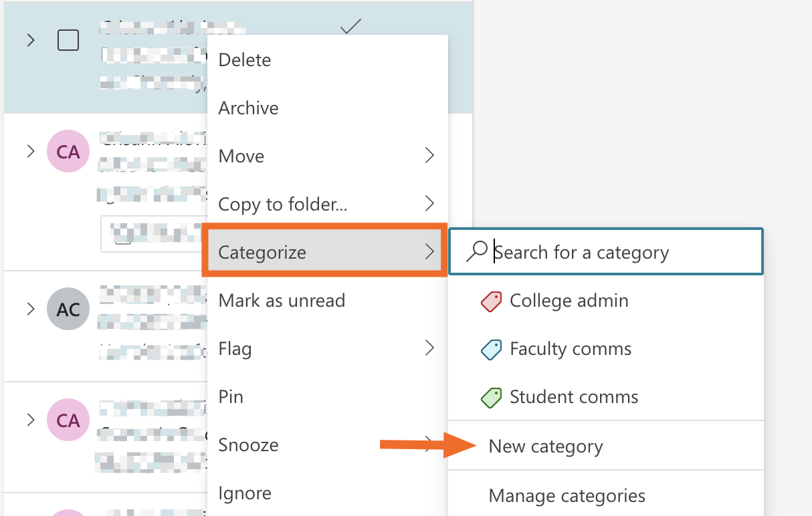Click the first pink CA sender avatar
The height and width of the screenshot is (516, 812).
[x=68, y=152]
